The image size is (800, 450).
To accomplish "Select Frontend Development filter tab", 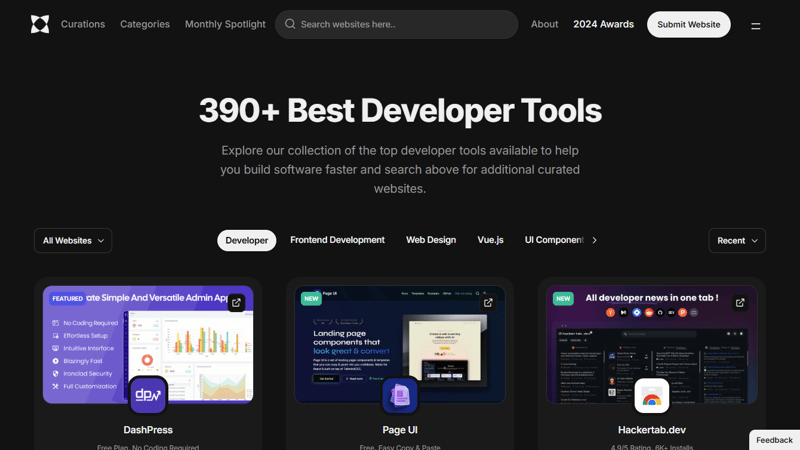I will [337, 240].
